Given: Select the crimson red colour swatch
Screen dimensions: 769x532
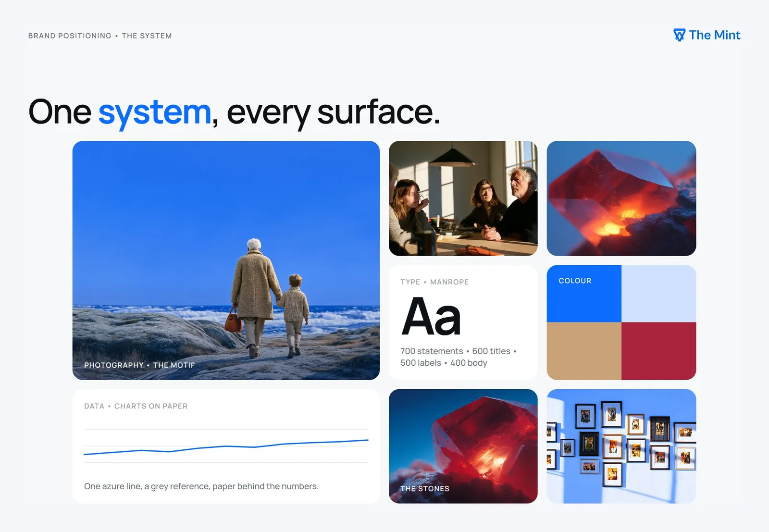Looking at the screenshot, I should [659, 351].
